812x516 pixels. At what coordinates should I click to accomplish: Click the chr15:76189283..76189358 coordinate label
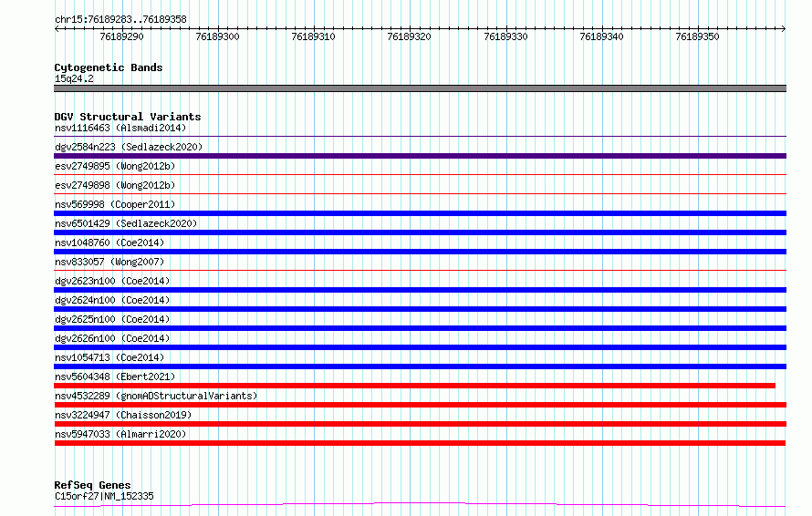point(120,20)
